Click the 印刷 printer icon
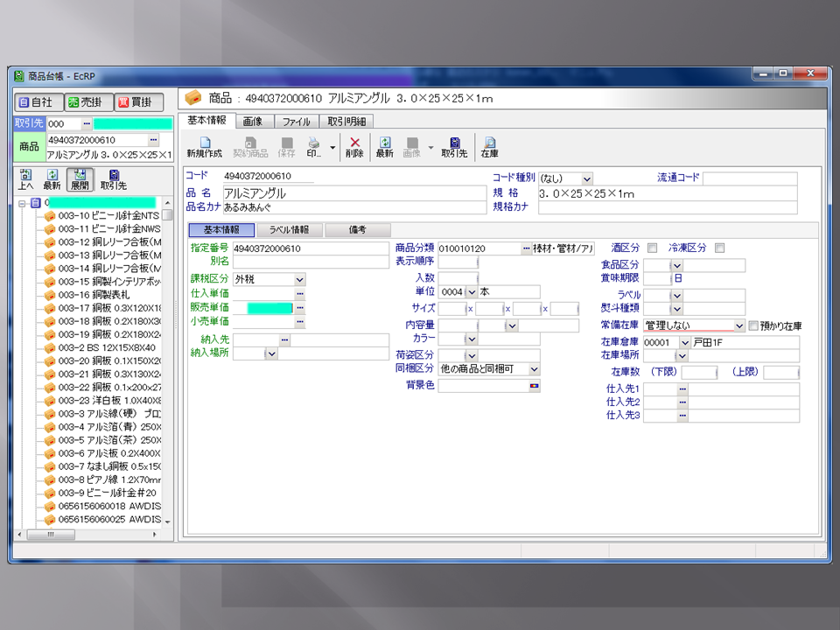Viewport: 840px width, 630px height. coord(313,143)
